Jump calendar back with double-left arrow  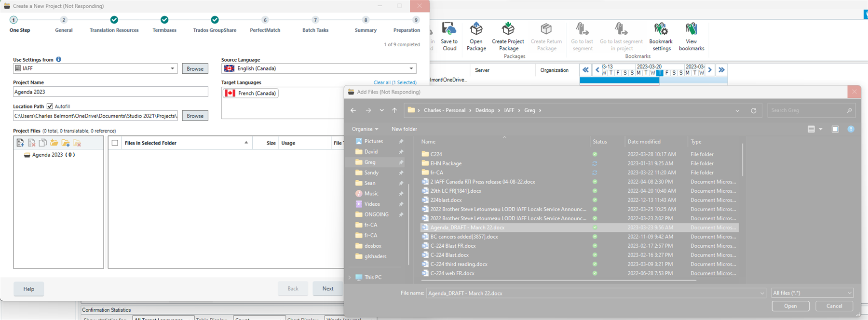tap(585, 70)
